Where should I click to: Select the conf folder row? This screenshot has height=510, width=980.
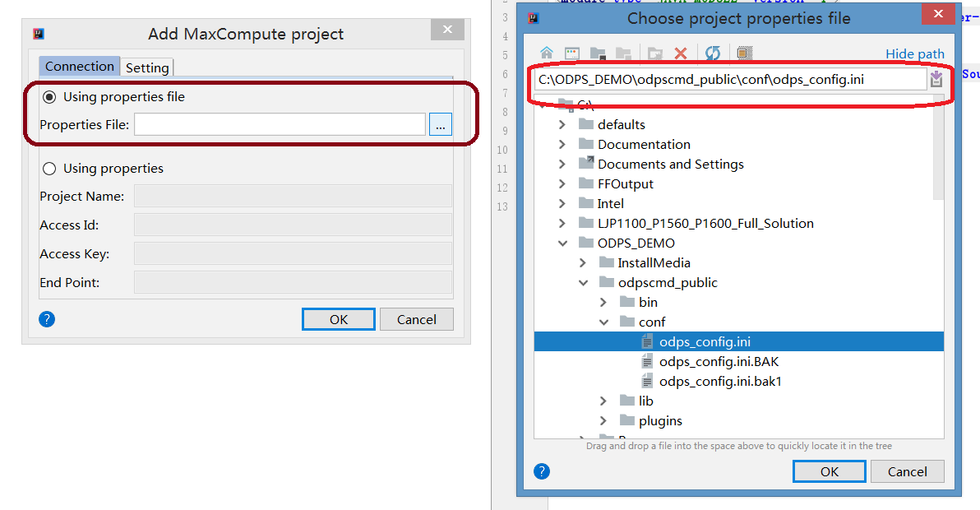click(x=739, y=322)
